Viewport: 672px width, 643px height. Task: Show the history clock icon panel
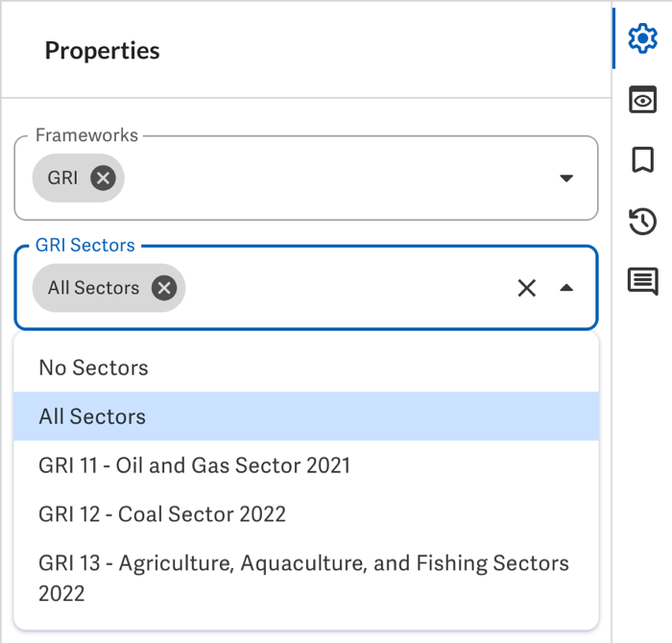click(642, 221)
